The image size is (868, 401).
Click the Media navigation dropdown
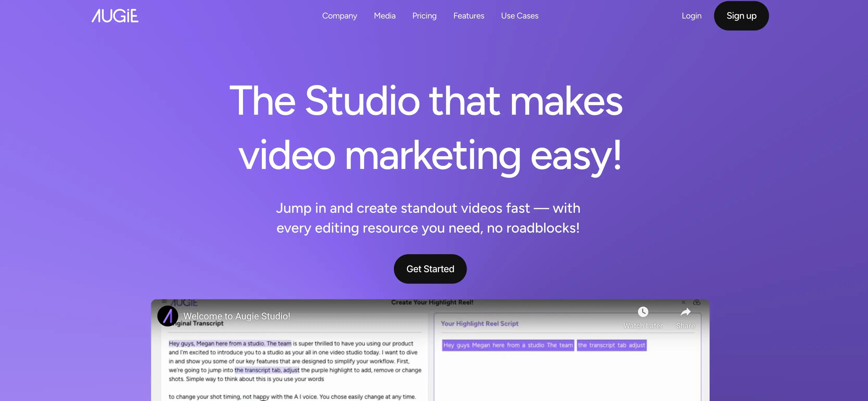coord(385,15)
